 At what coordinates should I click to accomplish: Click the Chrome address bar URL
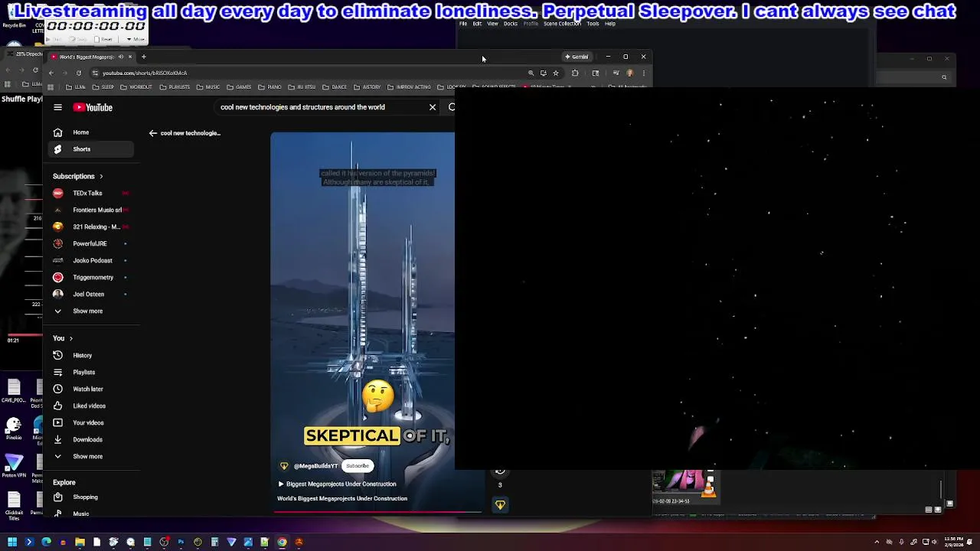(x=145, y=73)
